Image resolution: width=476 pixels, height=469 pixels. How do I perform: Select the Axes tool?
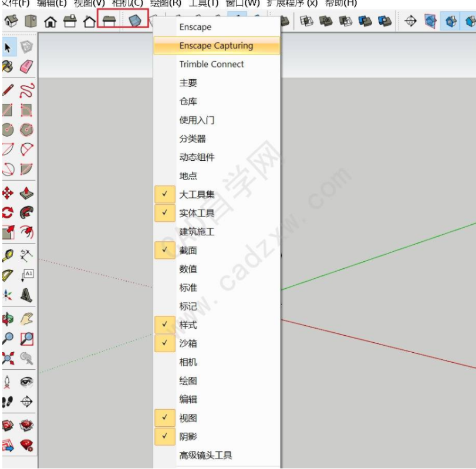[x=8, y=295]
